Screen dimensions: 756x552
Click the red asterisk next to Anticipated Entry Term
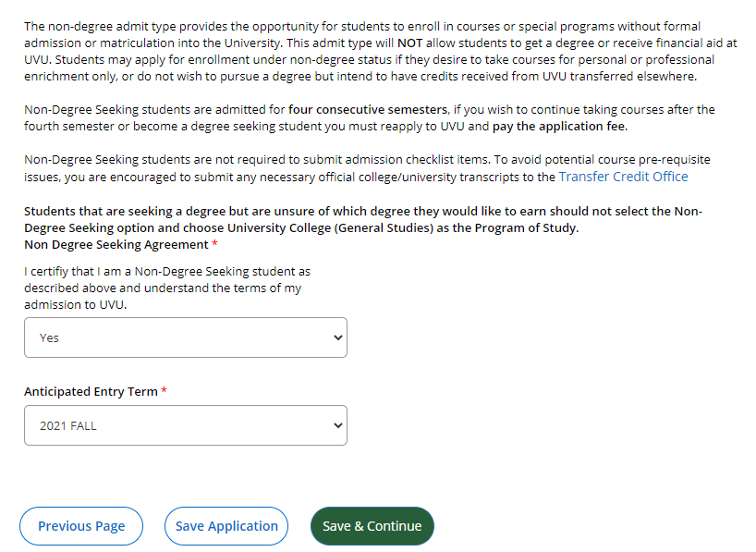point(163,390)
